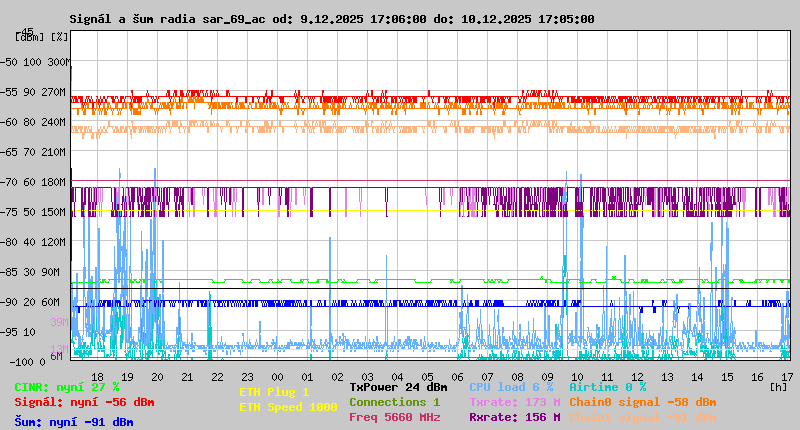Click the "22" hour label on the time axis
Screen dimensions: 800x430
[217, 377]
